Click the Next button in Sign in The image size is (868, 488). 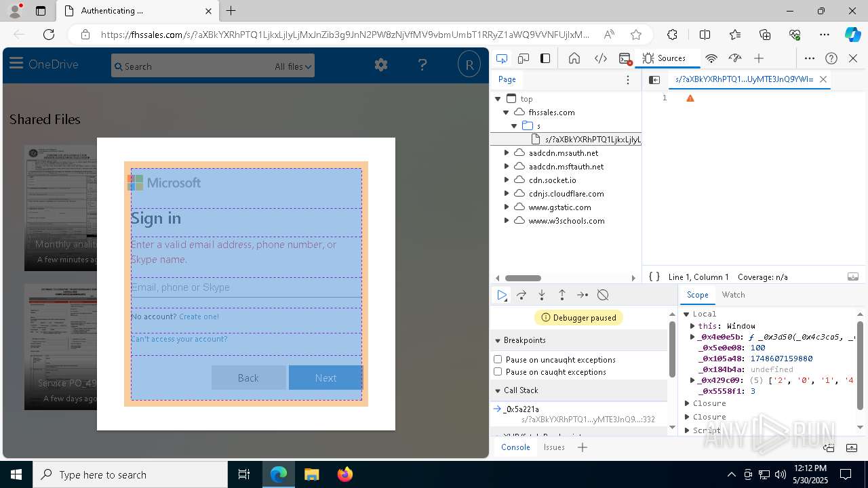point(325,378)
